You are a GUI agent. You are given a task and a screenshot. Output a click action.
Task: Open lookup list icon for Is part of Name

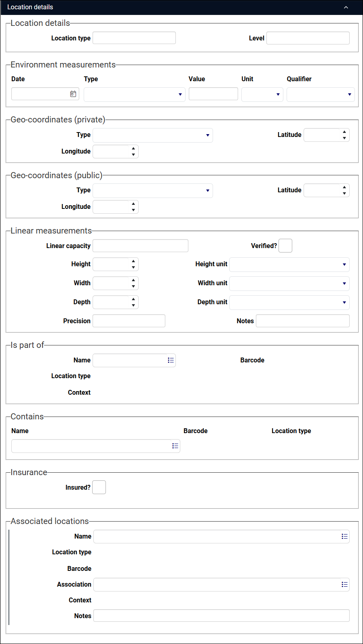171,360
